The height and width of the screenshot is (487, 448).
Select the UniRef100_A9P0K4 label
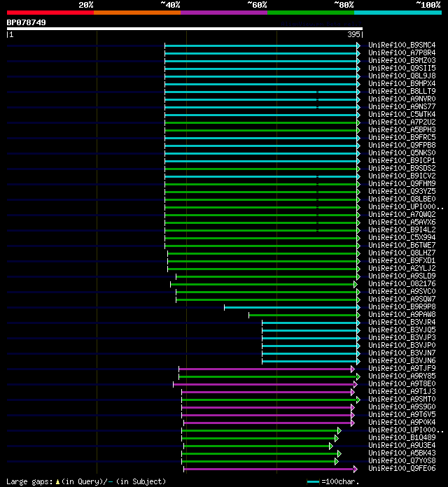pos(402,422)
